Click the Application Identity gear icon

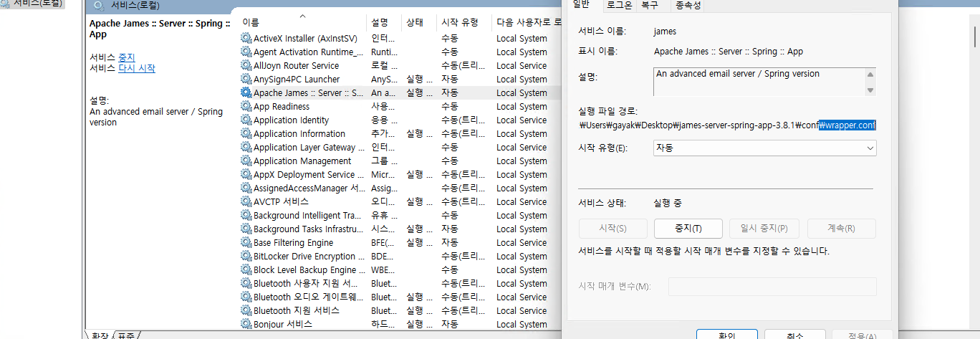[x=246, y=120]
